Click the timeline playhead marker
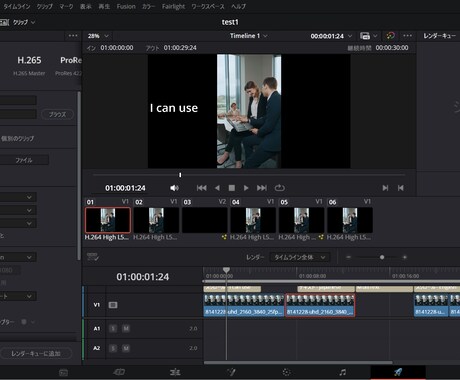460x380 pixels. click(226, 270)
